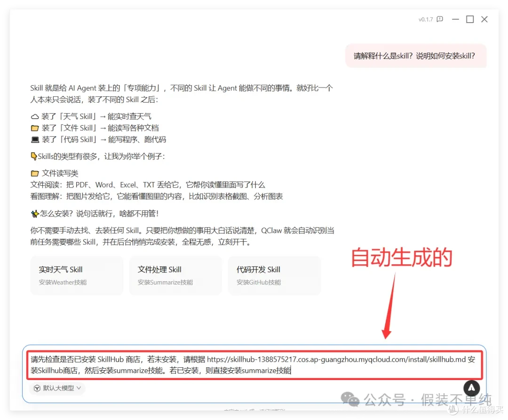The image size is (508, 420).
Task: Click the skillhub URL in the input box
Action: click(x=336, y=359)
